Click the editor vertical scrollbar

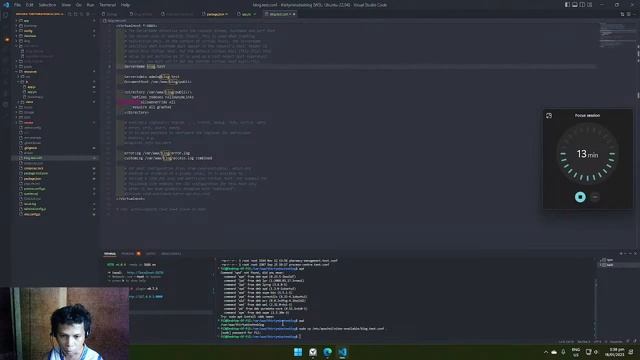click(638, 96)
